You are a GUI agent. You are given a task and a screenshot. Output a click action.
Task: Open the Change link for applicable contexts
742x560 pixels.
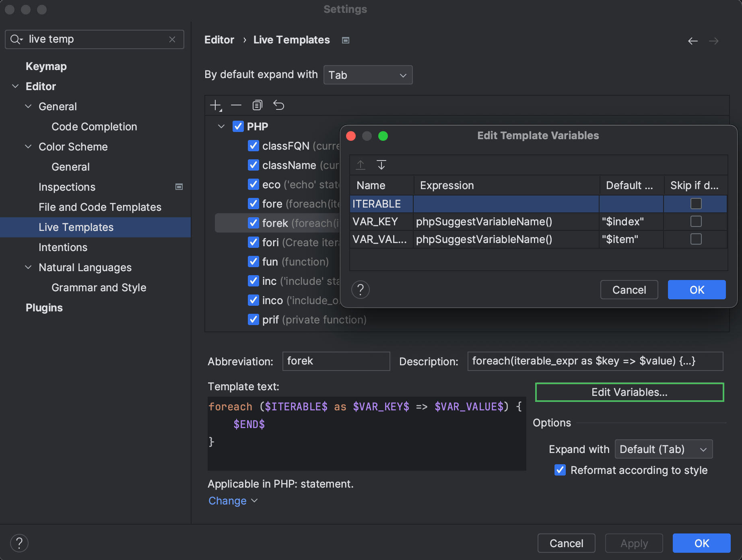coord(228,500)
